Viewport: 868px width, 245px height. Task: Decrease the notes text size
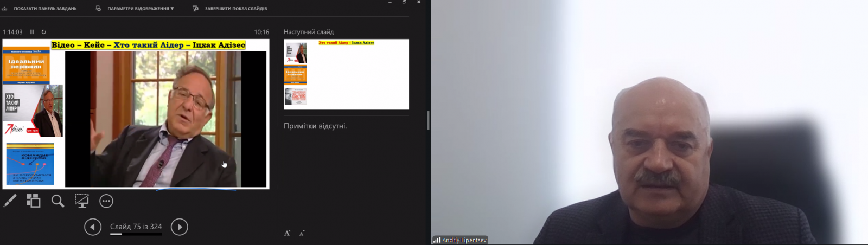coord(302,233)
